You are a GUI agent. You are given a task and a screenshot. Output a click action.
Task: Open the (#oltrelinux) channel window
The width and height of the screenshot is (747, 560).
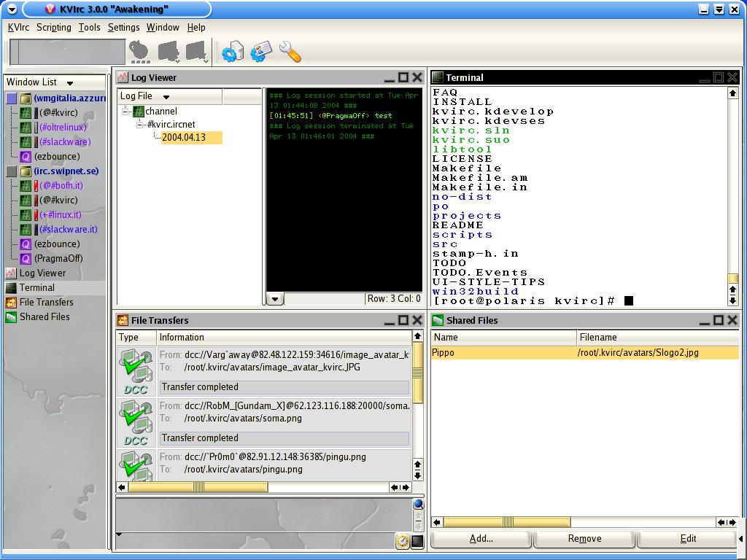point(63,127)
